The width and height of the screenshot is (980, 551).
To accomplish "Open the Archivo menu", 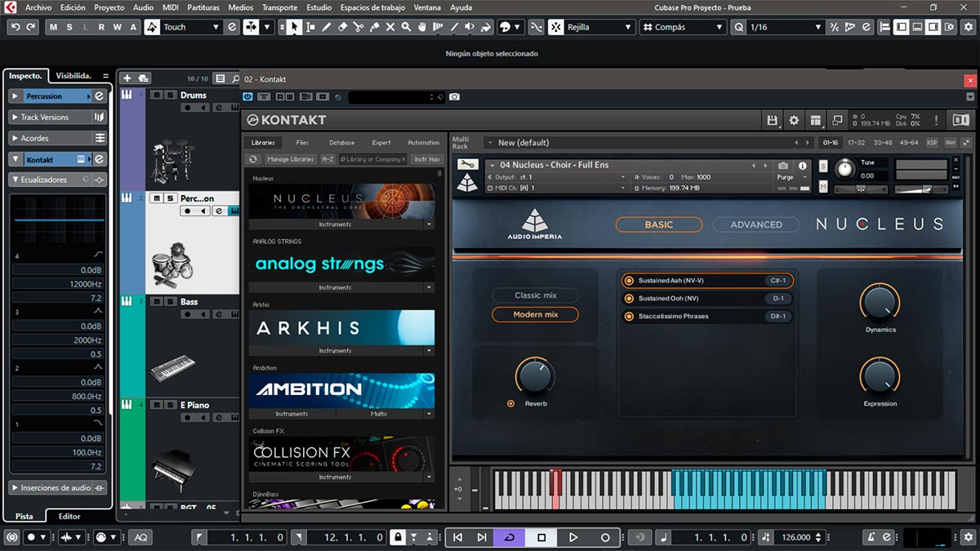I will pyautogui.click(x=38, y=7).
